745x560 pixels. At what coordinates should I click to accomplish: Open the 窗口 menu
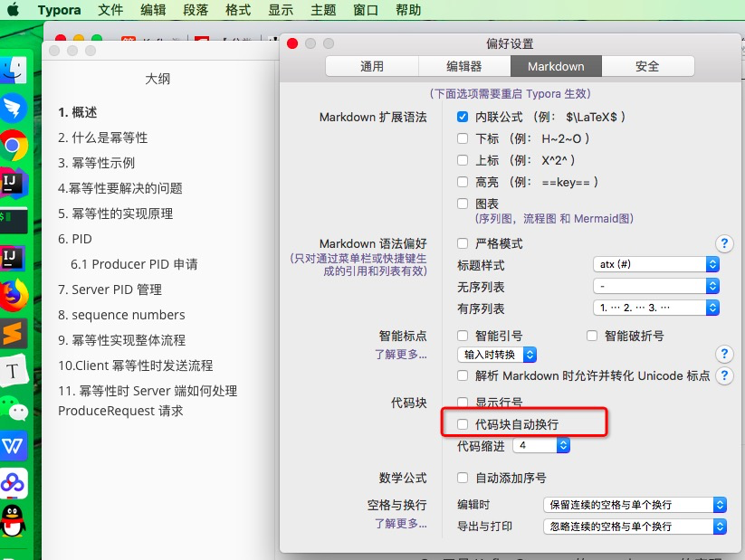[366, 10]
